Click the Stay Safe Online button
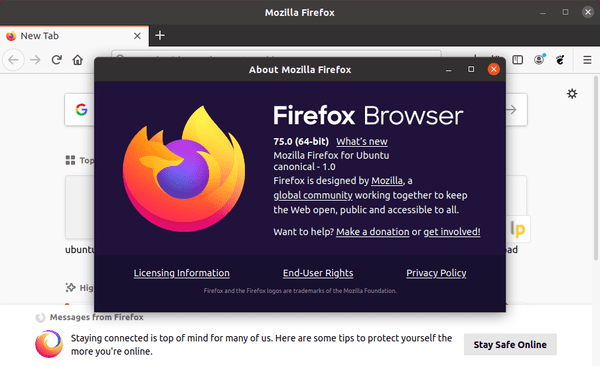 pos(510,345)
